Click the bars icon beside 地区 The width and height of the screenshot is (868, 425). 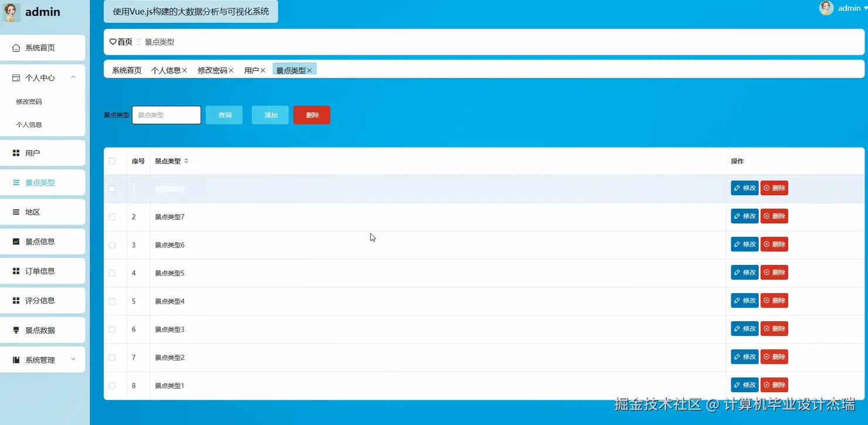click(x=16, y=212)
